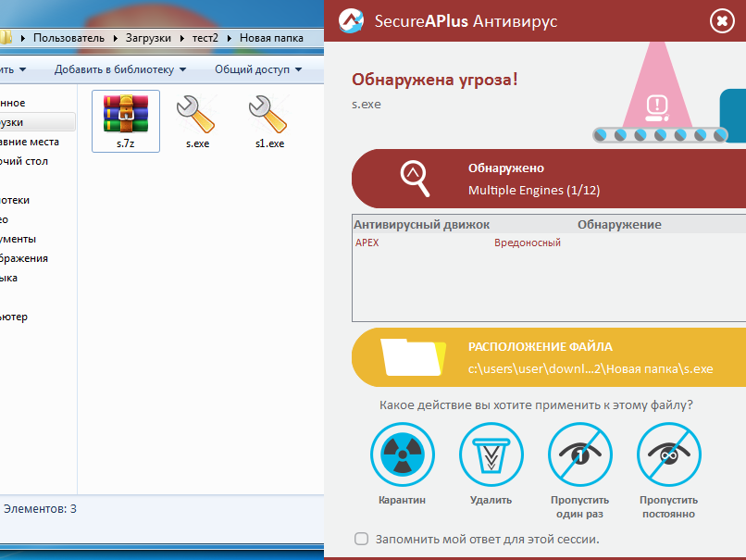The width and height of the screenshot is (746, 560).
Task: Tick the remember-answer-for-session checkbox
Action: pos(361,539)
